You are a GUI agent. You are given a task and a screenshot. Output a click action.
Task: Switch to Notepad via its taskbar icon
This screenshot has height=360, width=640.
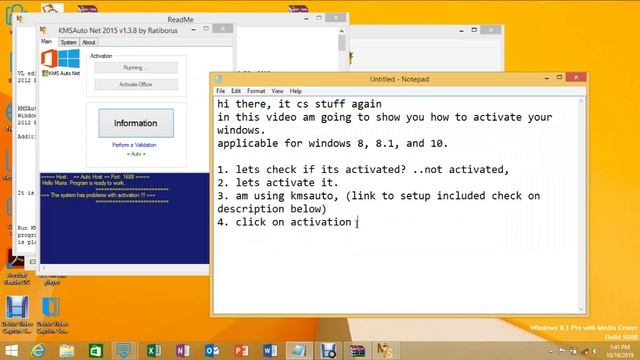pyautogui.click(x=299, y=351)
